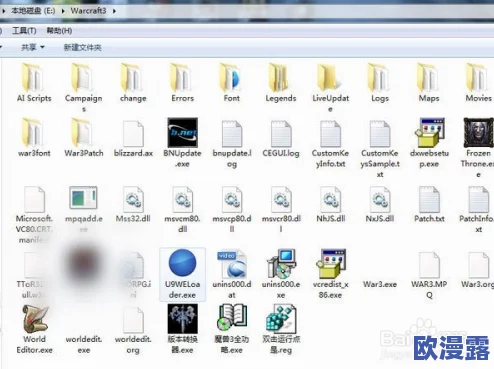Expand arrow before 本地磁盘 (E:)
Viewport: 494px width, 369px height.
click(x=3, y=11)
